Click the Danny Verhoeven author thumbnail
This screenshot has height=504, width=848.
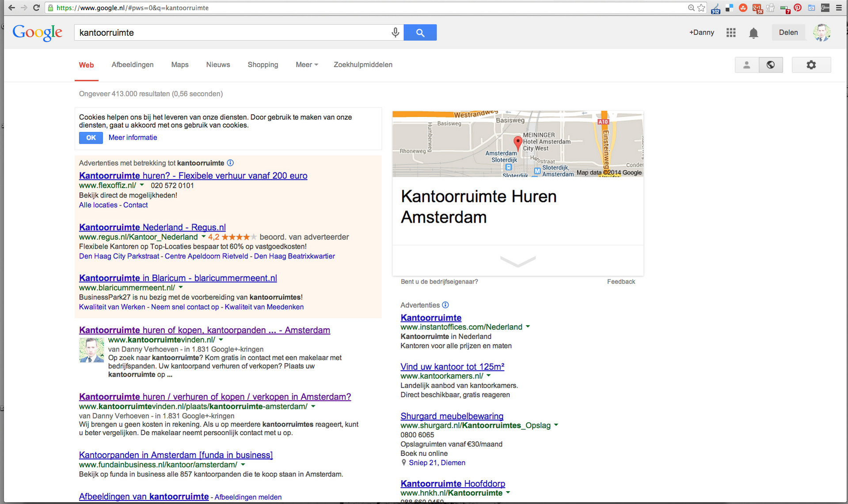coord(91,350)
